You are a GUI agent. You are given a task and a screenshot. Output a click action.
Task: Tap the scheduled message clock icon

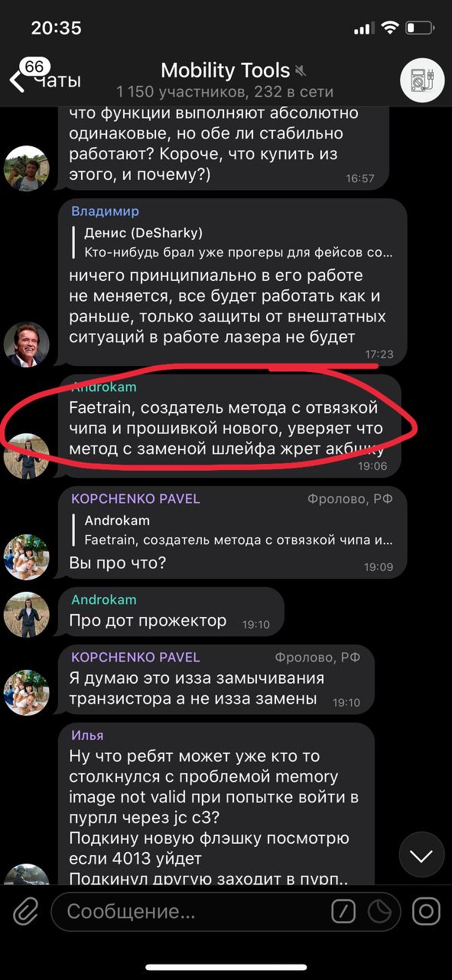tap(379, 911)
